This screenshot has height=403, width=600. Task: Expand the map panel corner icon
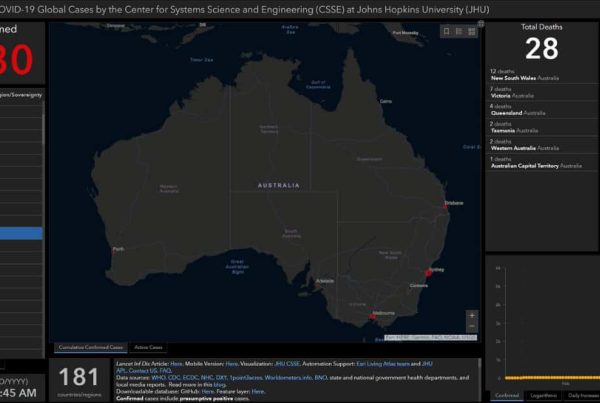pos(481,24)
